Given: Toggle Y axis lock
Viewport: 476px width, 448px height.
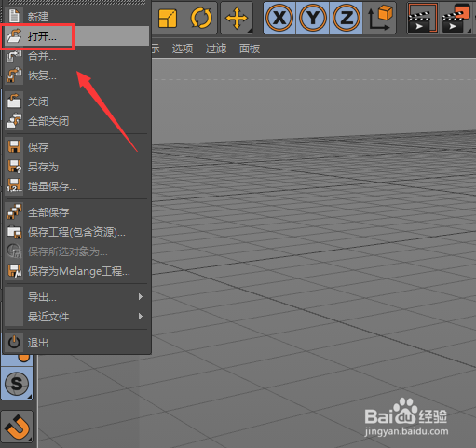Looking at the screenshot, I should (x=313, y=18).
